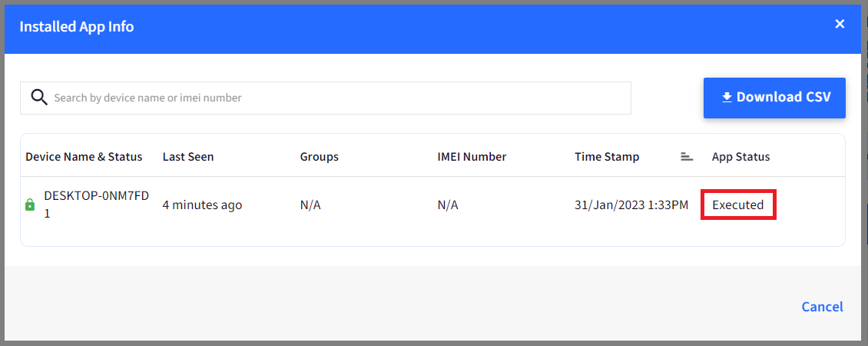The image size is (868, 346).
Task: Select the device name DESKTOP-0NM7FD1
Action: point(96,205)
